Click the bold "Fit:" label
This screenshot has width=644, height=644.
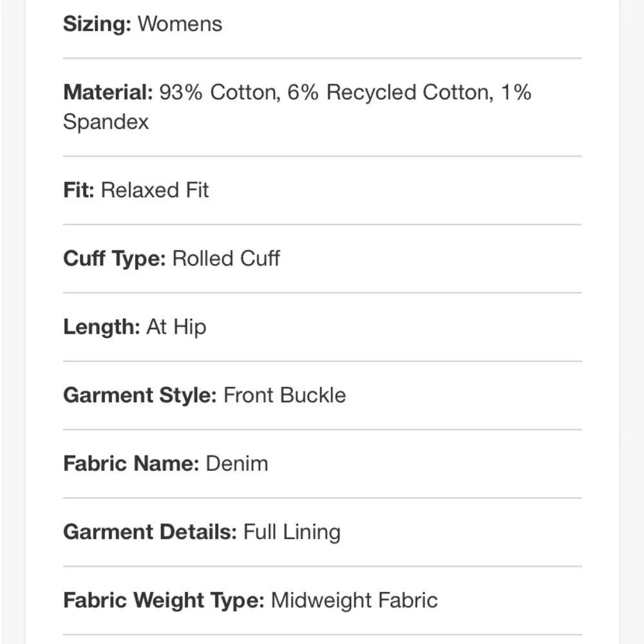click(79, 191)
